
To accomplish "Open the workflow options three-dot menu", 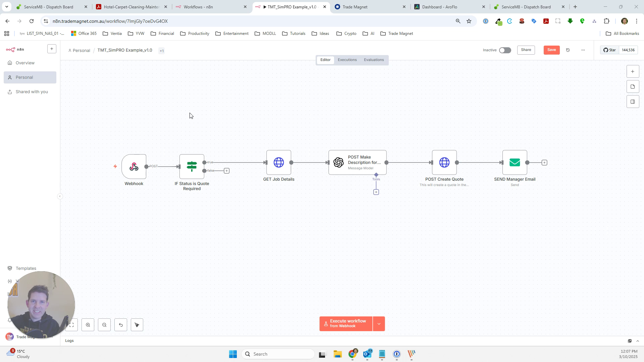I will (x=583, y=50).
